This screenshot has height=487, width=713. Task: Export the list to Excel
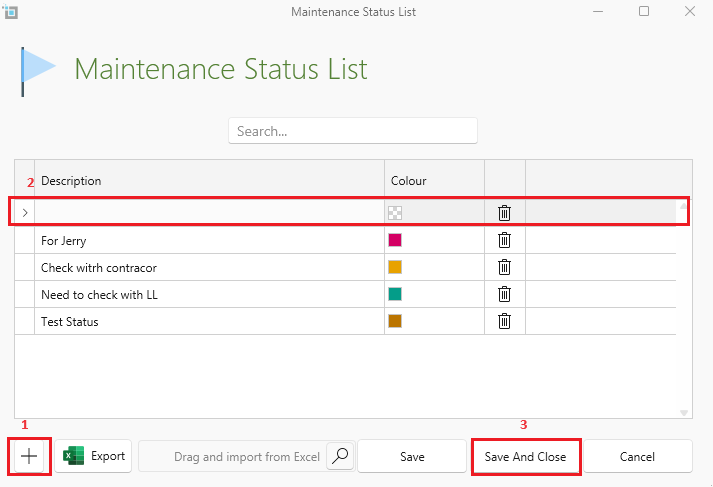click(94, 456)
